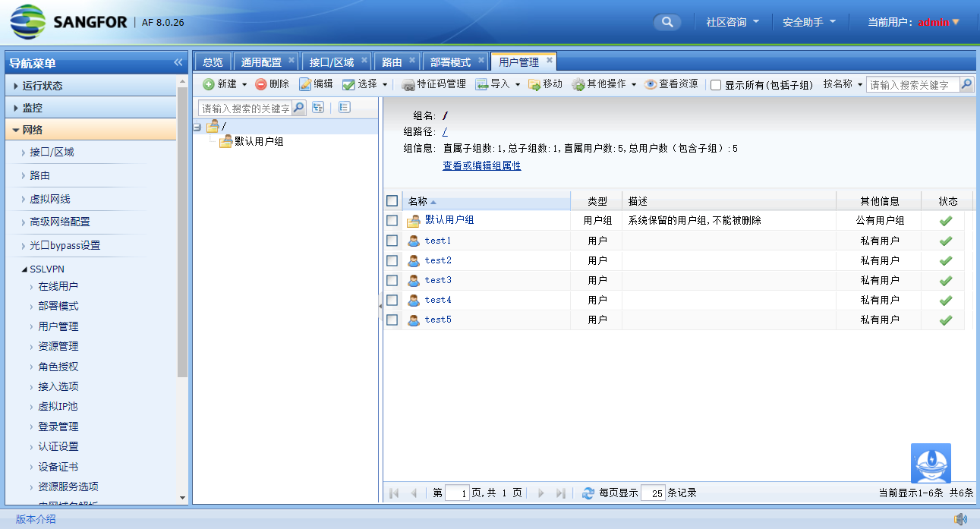This screenshot has width=980, height=529.
Task: Click the 移动 move folder icon
Action: coord(534,84)
